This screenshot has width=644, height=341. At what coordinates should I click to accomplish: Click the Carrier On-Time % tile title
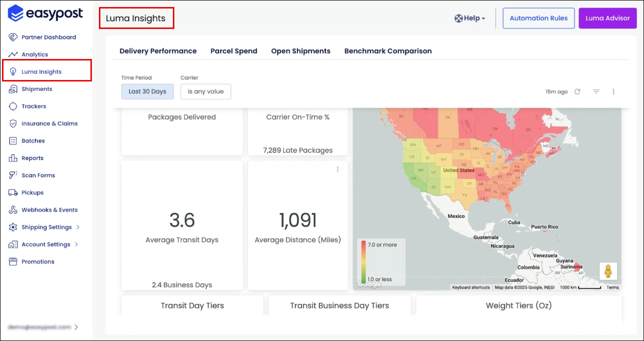(x=298, y=117)
